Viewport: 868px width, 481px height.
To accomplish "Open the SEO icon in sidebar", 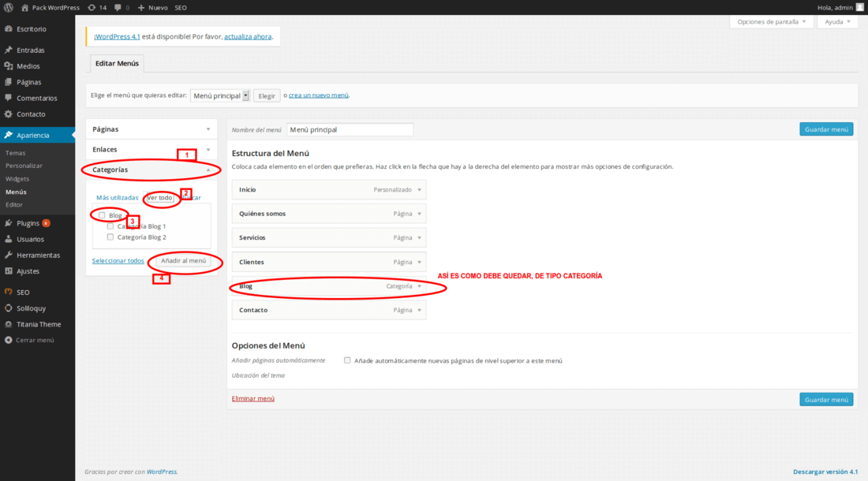I will point(9,292).
